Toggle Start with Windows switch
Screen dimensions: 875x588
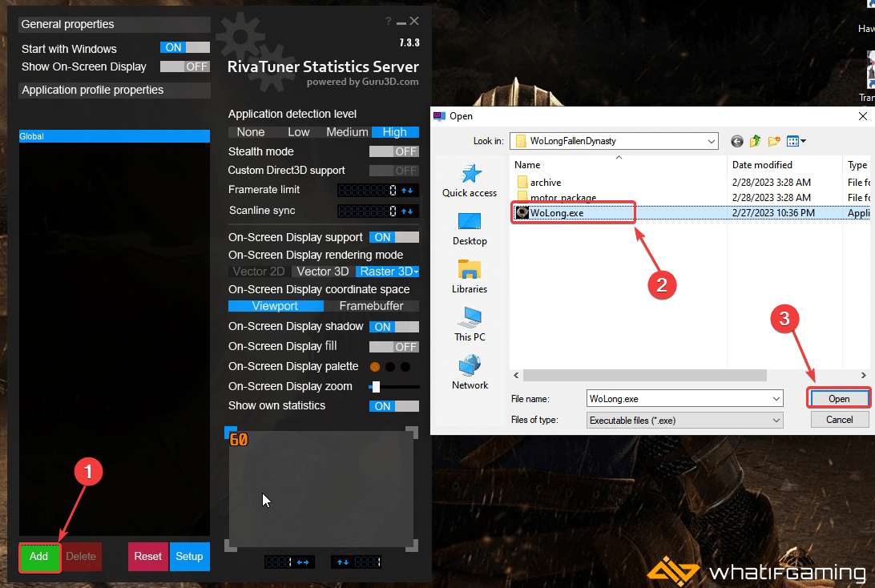coord(185,48)
